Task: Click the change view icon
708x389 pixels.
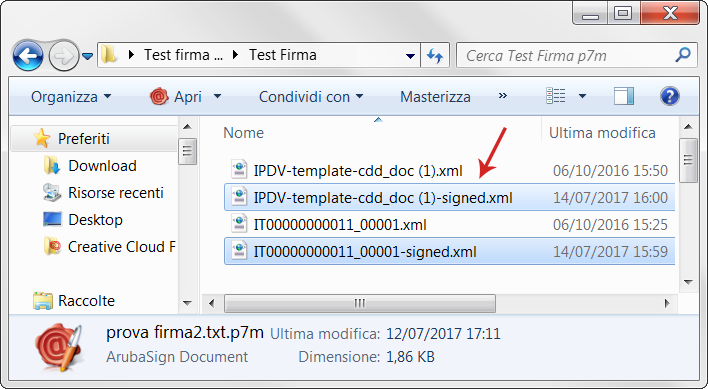Action: point(555,96)
